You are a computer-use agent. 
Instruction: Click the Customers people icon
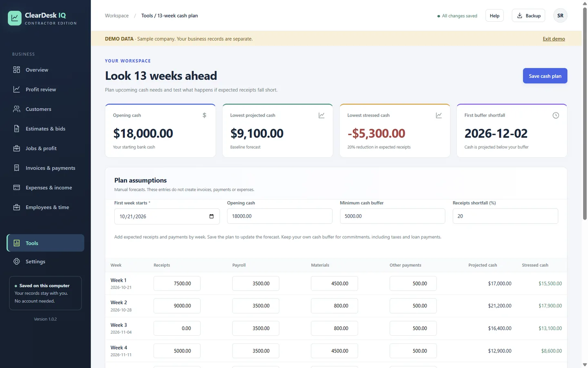[17, 109]
